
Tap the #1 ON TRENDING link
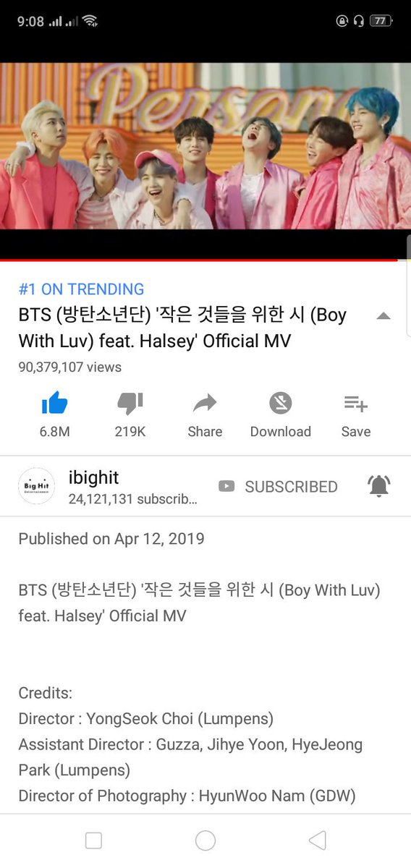coord(81,289)
